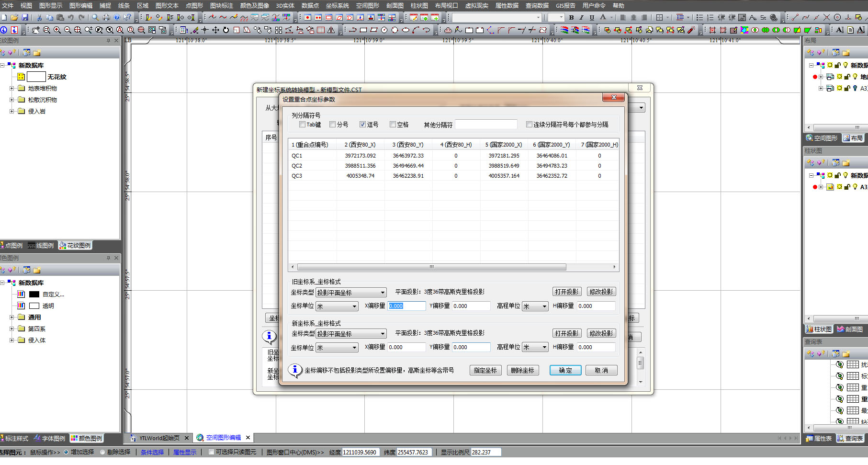Open the 帮助 menu
This screenshot has height=465, width=868.
click(619, 6)
